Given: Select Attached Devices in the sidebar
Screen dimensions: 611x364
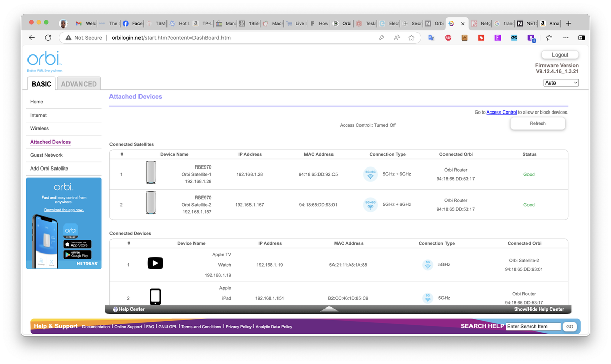Looking at the screenshot, I should coord(50,142).
